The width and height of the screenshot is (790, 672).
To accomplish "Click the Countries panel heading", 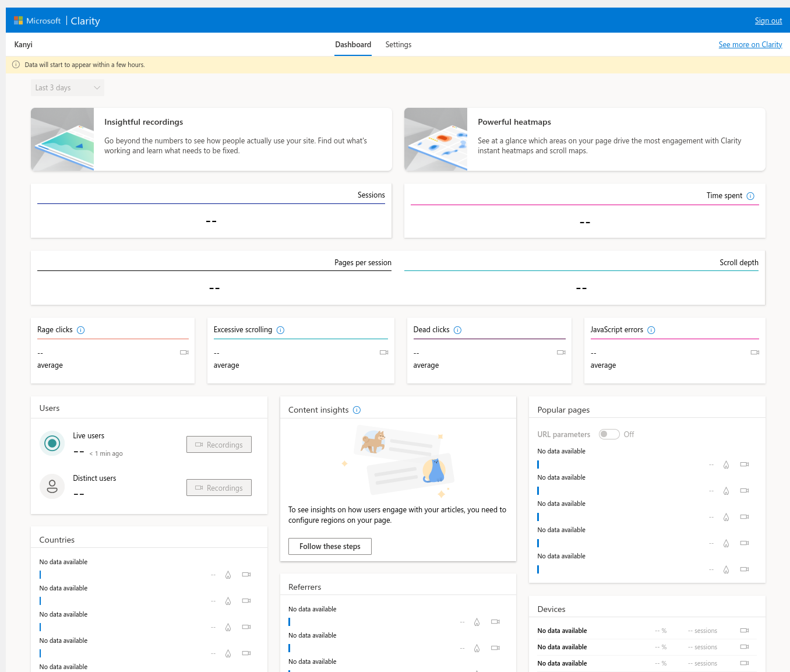I will coord(57,540).
